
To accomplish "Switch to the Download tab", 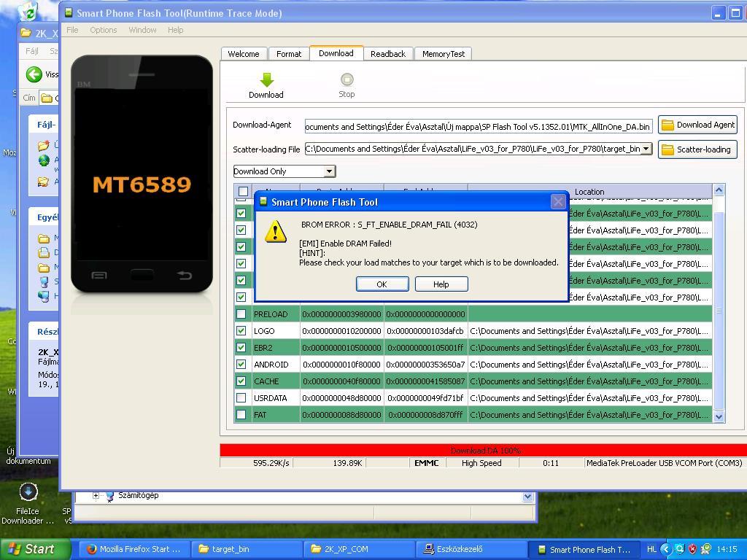I will (x=336, y=52).
